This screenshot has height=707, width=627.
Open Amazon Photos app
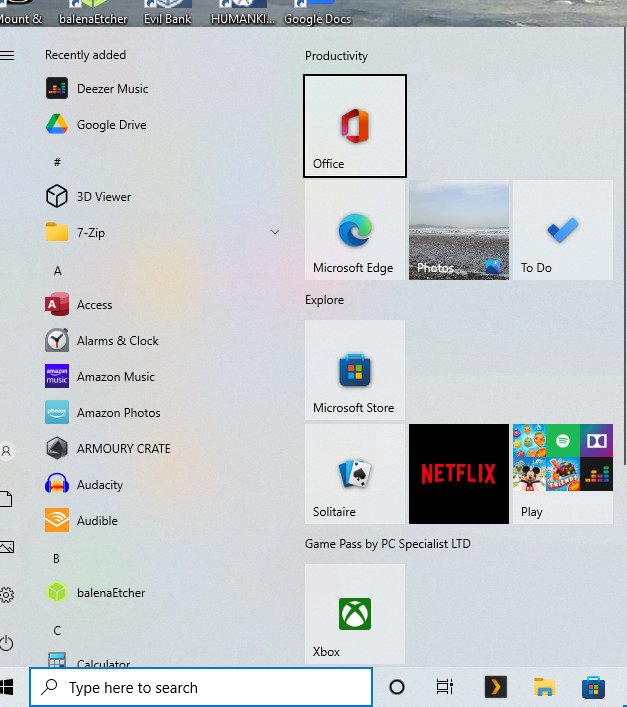(x=162, y=413)
